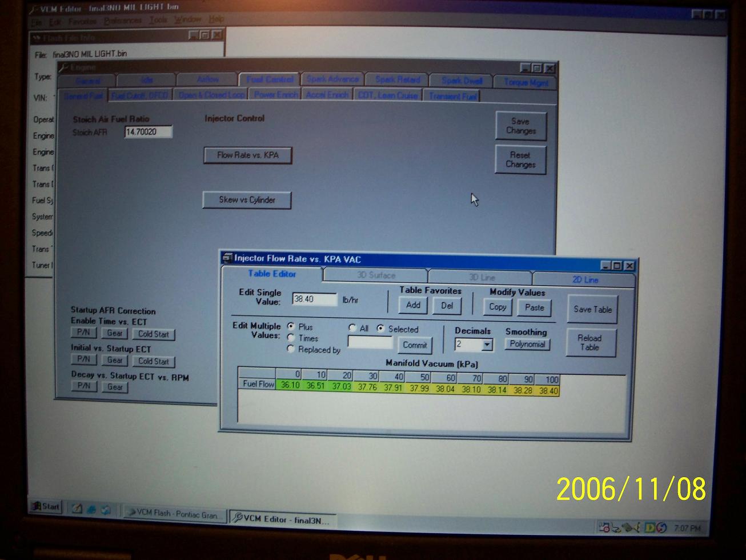Switch to the Table Editor tab
This screenshot has width=746, height=560.
pos(272,274)
